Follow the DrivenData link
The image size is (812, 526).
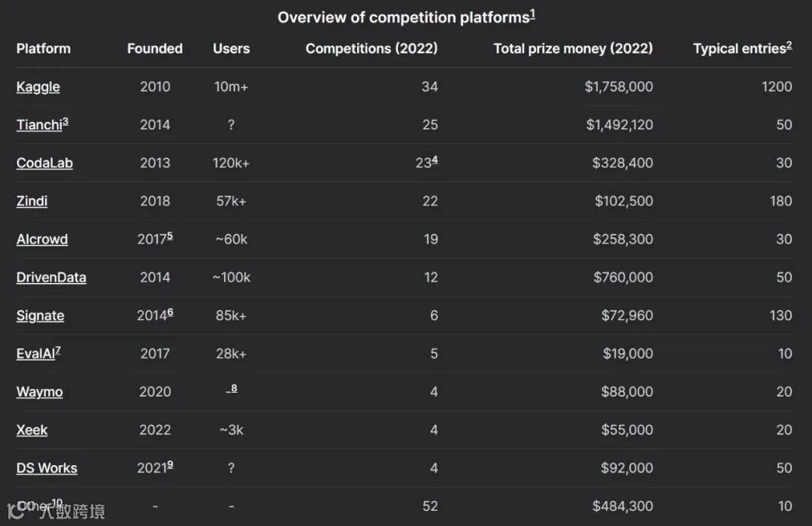pos(51,277)
